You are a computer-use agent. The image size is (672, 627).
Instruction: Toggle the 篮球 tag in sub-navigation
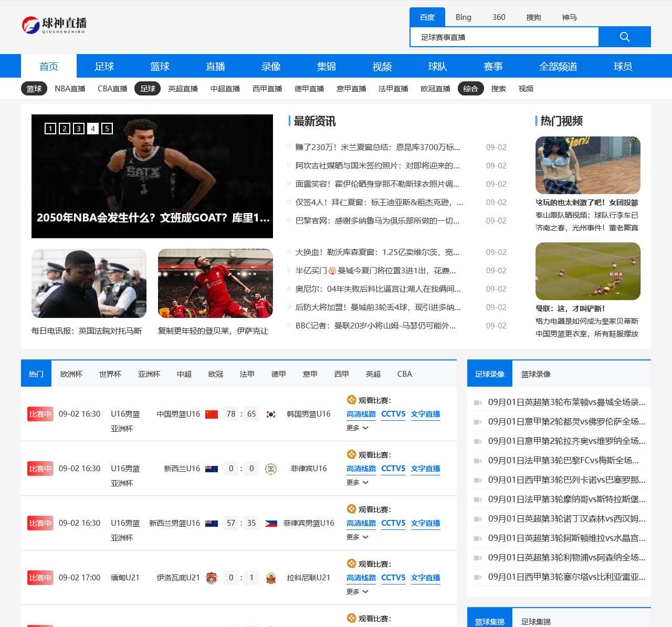[x=34, y=88]
